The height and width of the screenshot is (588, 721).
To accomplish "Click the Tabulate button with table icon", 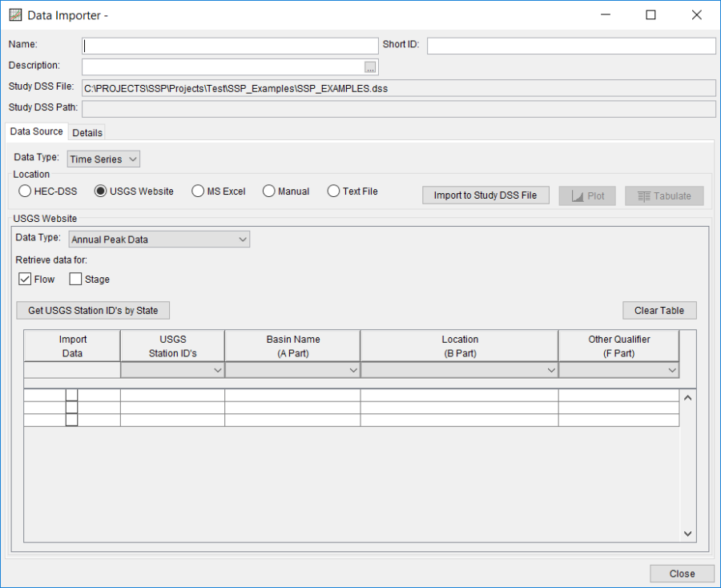I will pos(664,195).
